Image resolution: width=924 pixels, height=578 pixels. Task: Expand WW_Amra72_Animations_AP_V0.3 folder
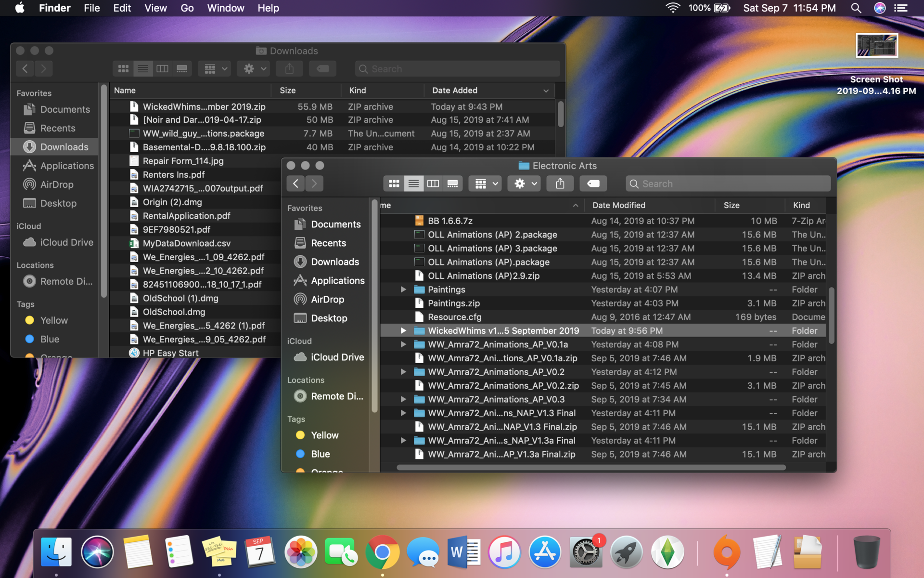[x=403, y=399]
